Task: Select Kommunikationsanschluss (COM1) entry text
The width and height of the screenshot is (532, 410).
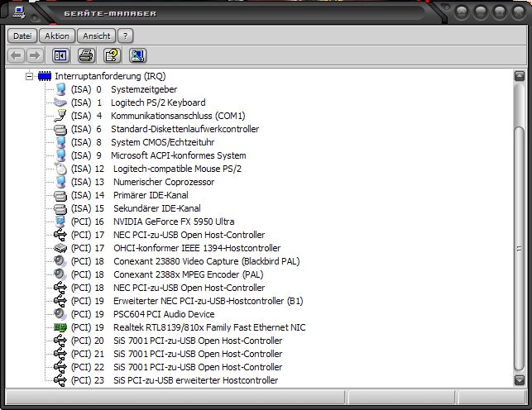Action: pos(178,116)
